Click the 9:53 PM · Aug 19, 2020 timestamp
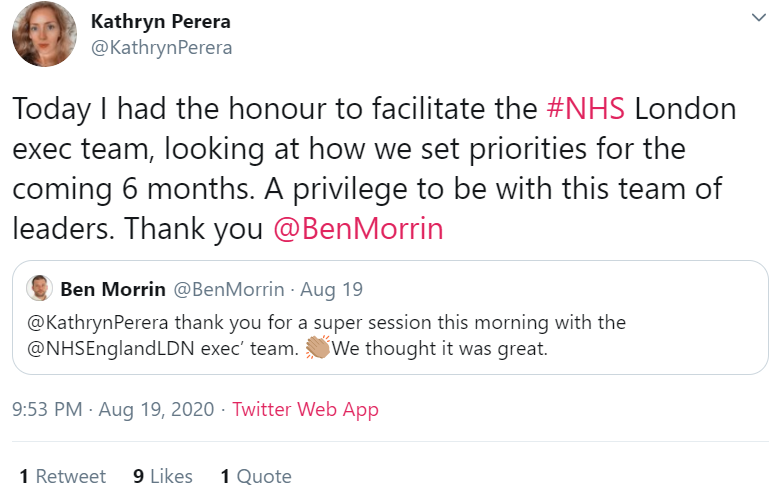This screenshot has height=500, width=779. pos(115,410)
